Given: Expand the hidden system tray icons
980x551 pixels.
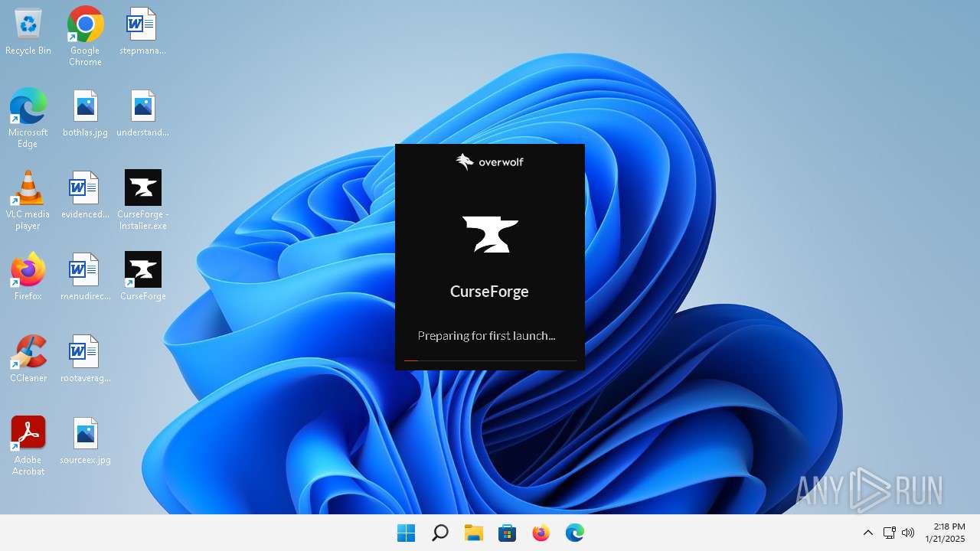Looking at the screenshot, I should click(x=867, y=533).
